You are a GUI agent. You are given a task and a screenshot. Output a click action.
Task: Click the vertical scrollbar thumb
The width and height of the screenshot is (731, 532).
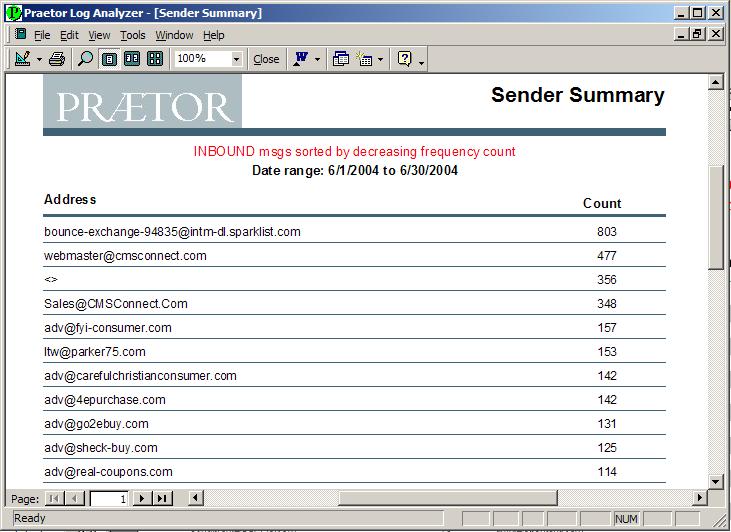pyautogui.click(x=716, y=217)
